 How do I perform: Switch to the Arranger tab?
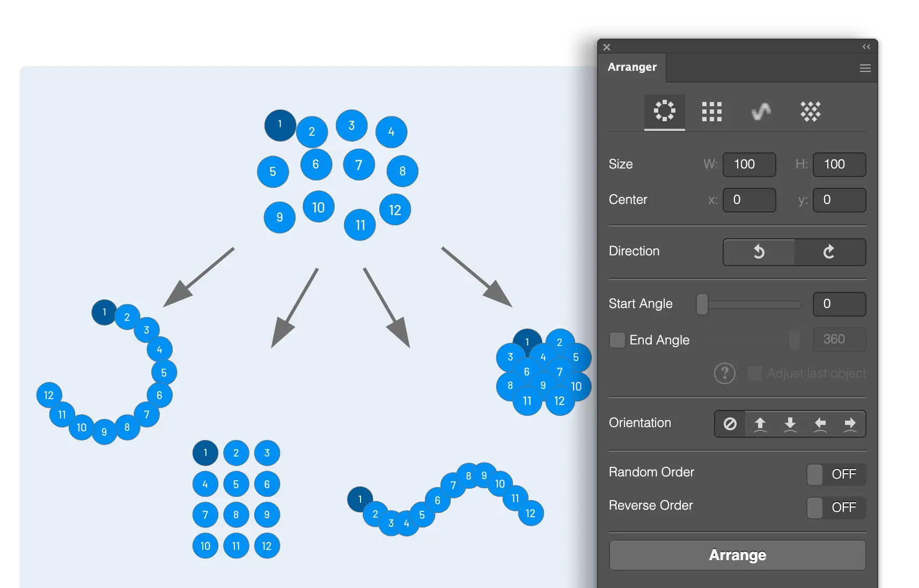(632, 67)
